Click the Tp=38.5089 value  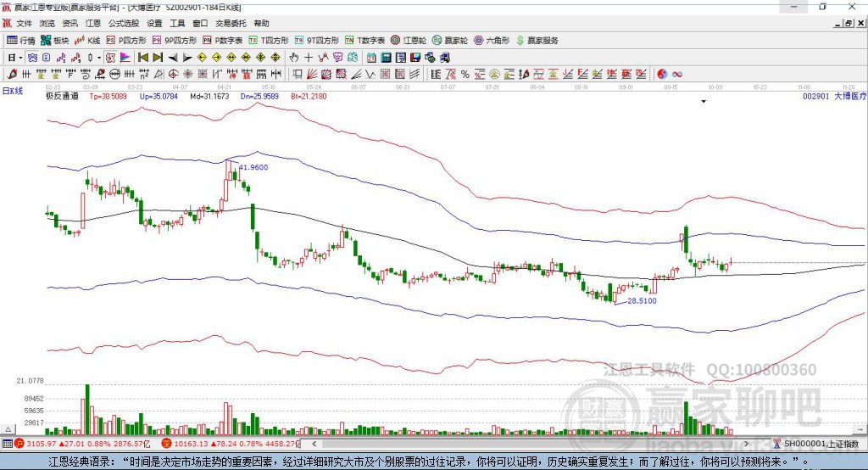(108, 96)
